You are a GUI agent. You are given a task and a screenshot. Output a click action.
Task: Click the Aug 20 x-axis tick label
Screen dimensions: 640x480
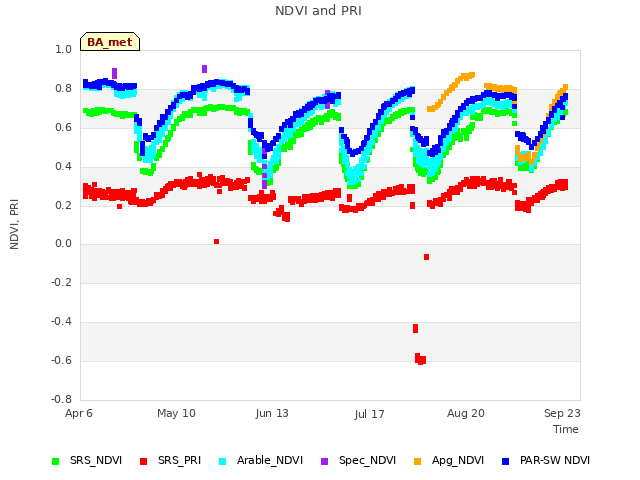(466, 413)
